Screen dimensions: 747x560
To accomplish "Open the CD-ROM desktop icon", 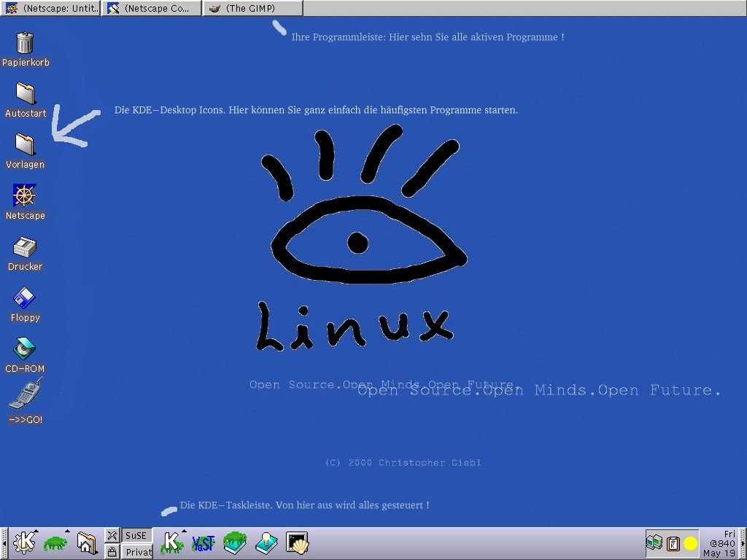I will [24, 349].
